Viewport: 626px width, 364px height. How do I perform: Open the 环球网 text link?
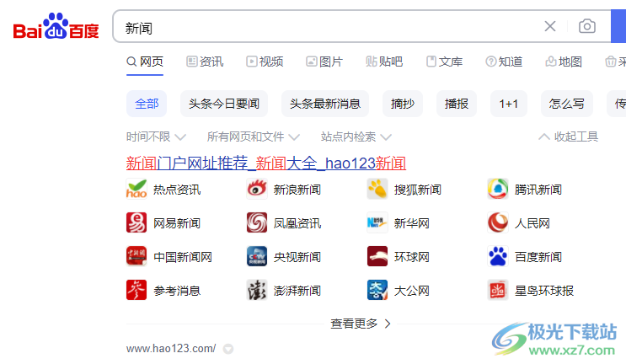pyautogui.click(x=412, y=257)
